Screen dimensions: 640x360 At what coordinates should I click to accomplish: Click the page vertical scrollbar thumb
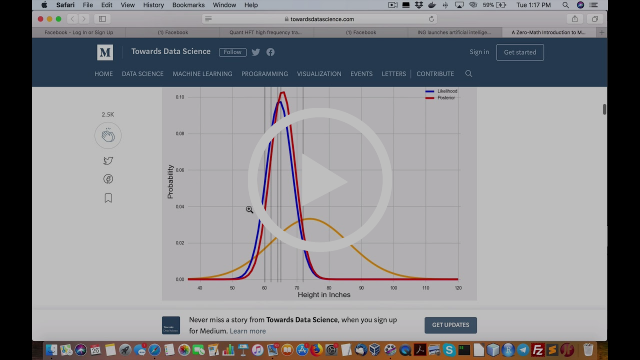tap(604, 109)
